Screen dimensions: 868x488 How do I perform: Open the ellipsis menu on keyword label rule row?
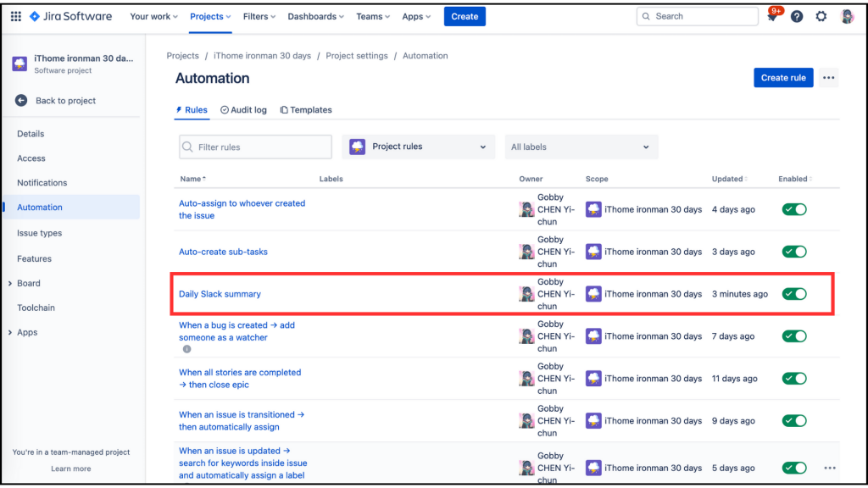coord(829,468)
